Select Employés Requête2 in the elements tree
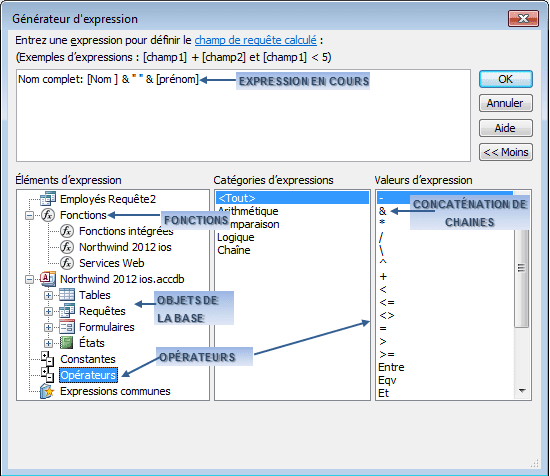Screen dimensions: 550x476 click(108, 199)
